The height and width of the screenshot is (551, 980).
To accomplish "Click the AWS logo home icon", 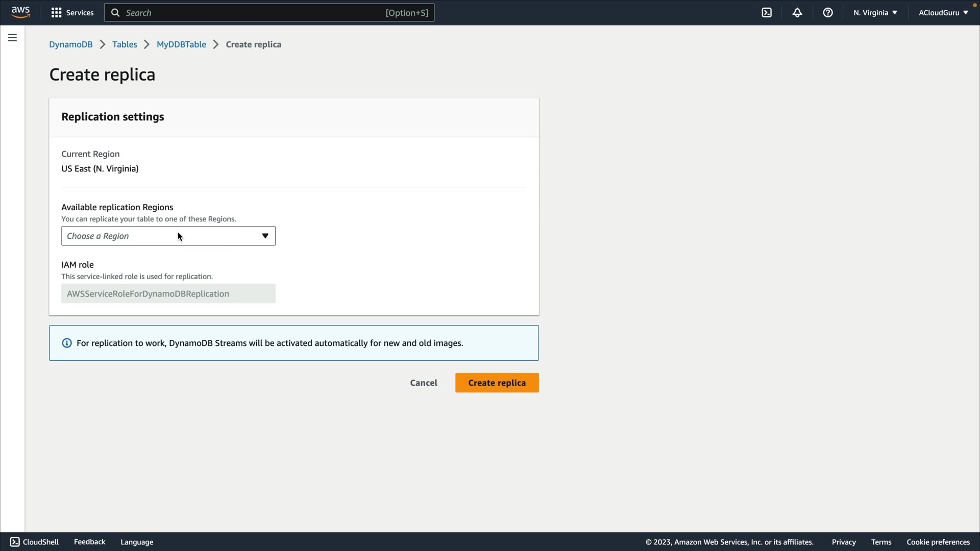I will [20, 12].
